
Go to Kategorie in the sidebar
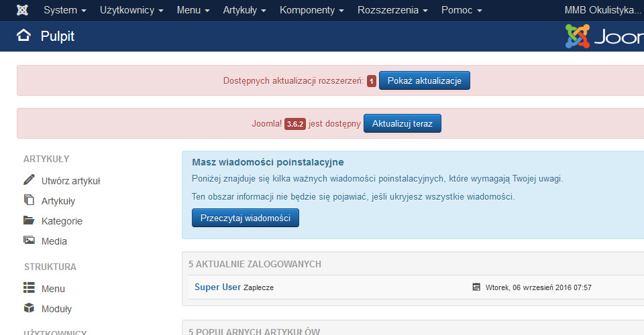click(x=62, y=221)
